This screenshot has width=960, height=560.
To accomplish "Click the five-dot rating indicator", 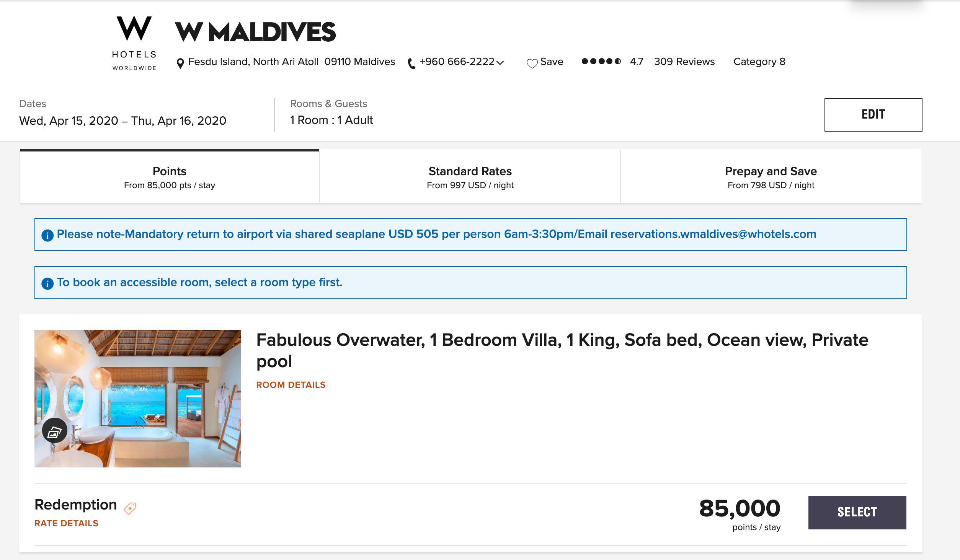I will (601, 62).
